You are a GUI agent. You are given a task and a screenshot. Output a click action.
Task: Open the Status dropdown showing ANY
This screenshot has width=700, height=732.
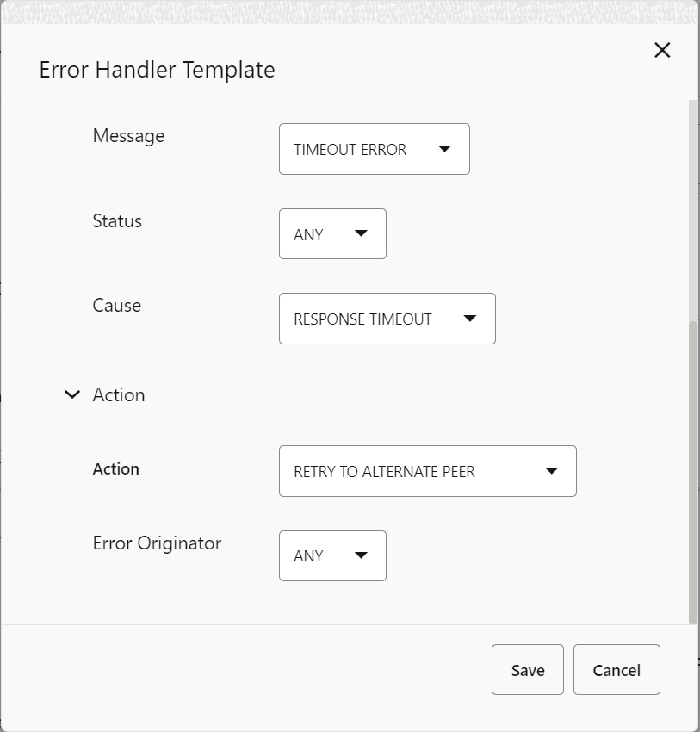(x=332, y=233)
